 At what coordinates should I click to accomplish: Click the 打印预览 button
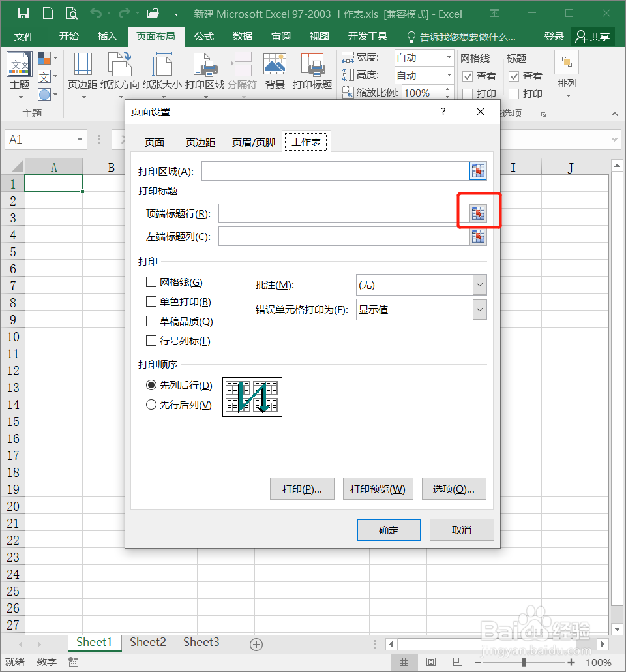click(x=378, y=488)
